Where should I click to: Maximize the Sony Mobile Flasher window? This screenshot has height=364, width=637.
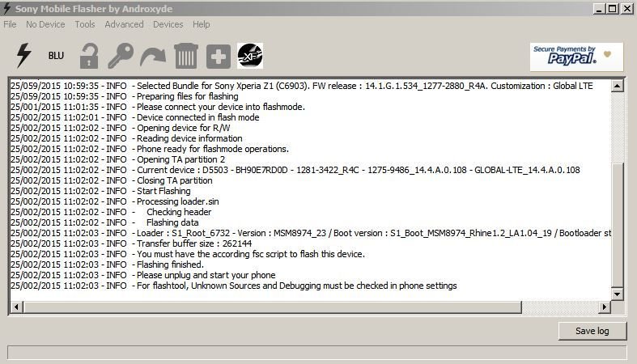pos(613,9)
